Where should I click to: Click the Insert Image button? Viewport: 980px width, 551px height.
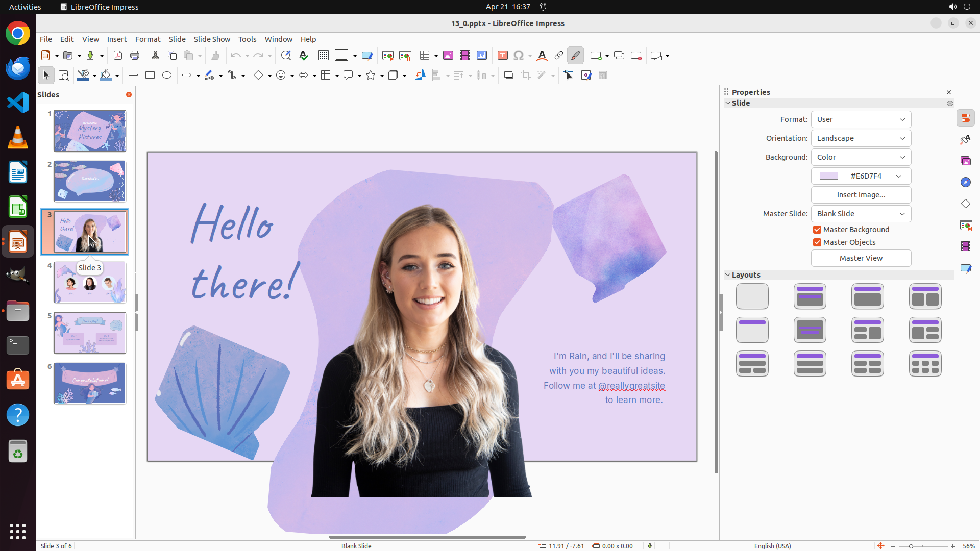click(861, 195)
